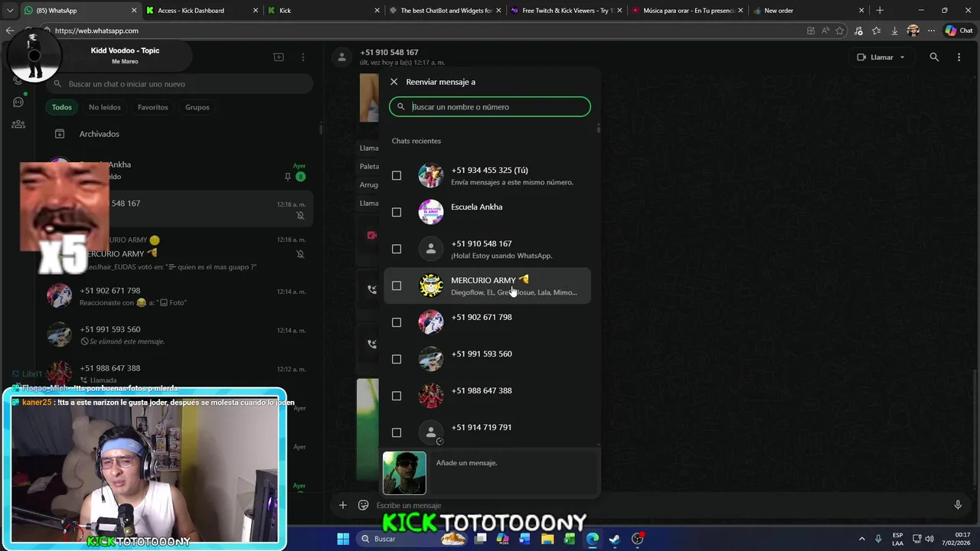Viewport: 980px width, 551px height.
Task: Check the +51 991 593 560 forward checkbox
Action: pos(397,359)
